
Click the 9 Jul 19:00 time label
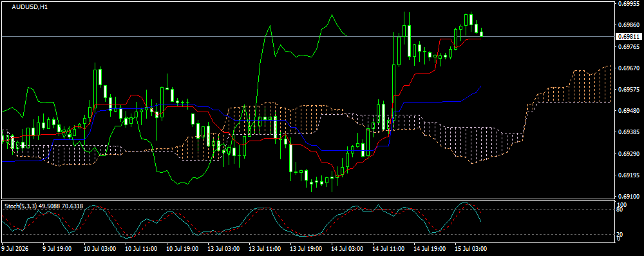point(57,249)
